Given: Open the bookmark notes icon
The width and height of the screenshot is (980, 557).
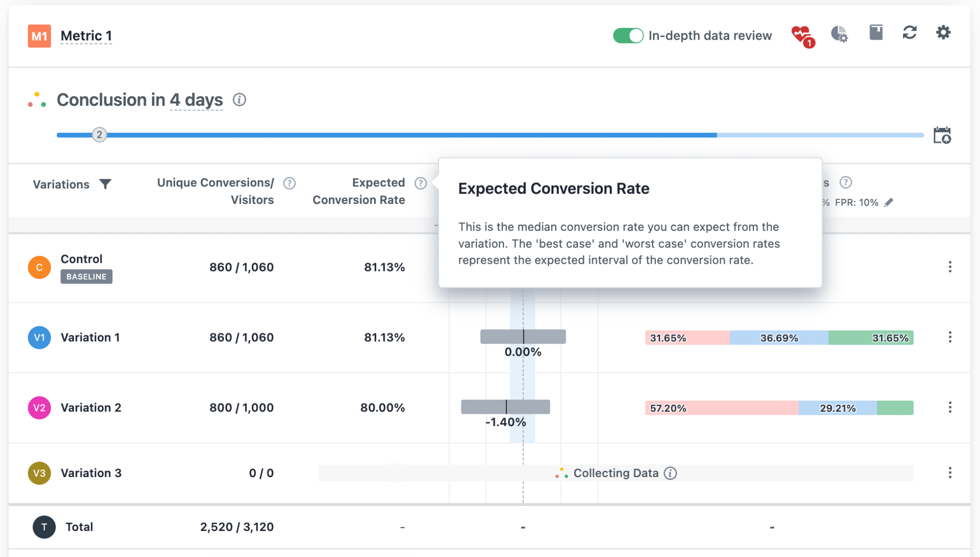Looking at the screenshot, I should click(x=876, y=33).
